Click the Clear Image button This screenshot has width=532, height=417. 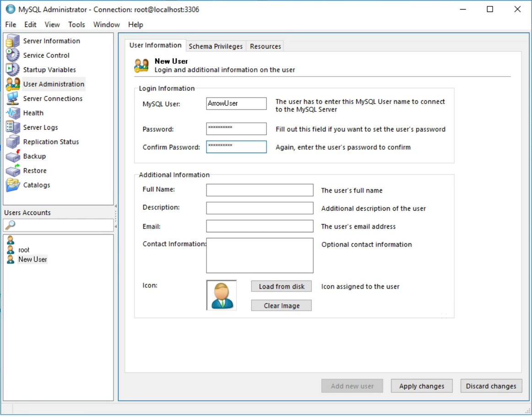click(281, 306)
